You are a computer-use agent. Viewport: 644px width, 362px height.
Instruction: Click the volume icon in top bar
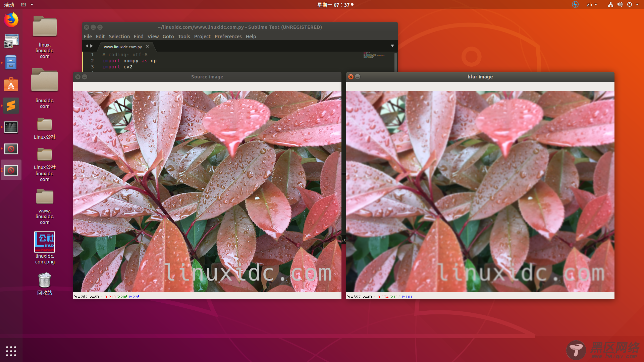point(620,5)
